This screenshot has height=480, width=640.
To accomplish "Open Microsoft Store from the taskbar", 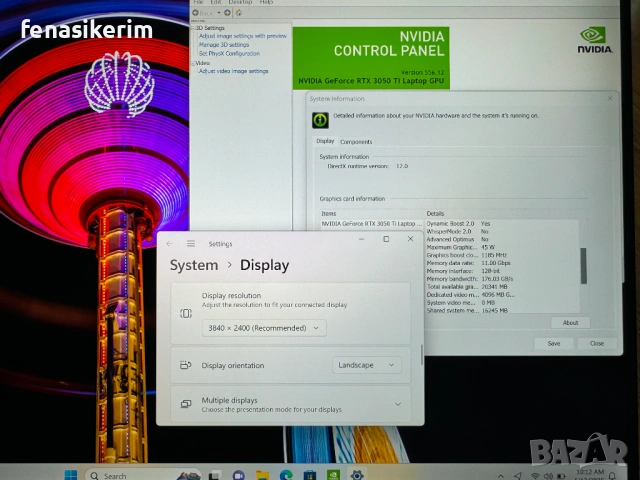I will click(x=310, y=475).
